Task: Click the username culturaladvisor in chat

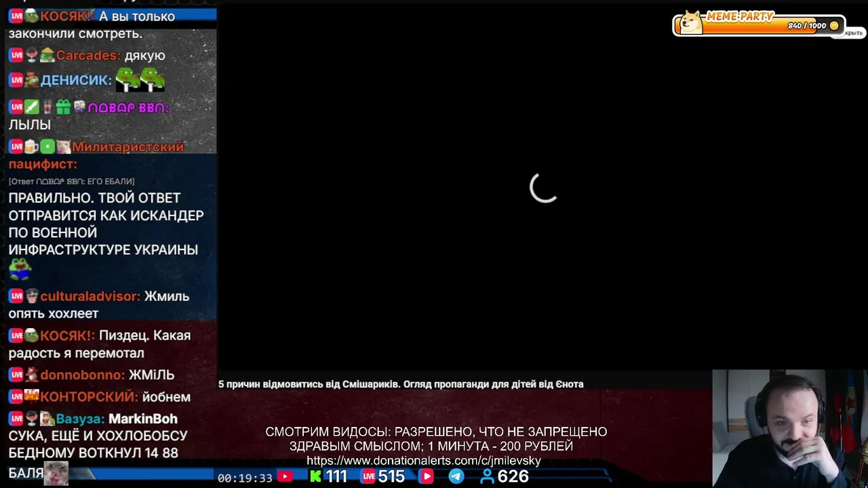Action: (x=90, y=296)
